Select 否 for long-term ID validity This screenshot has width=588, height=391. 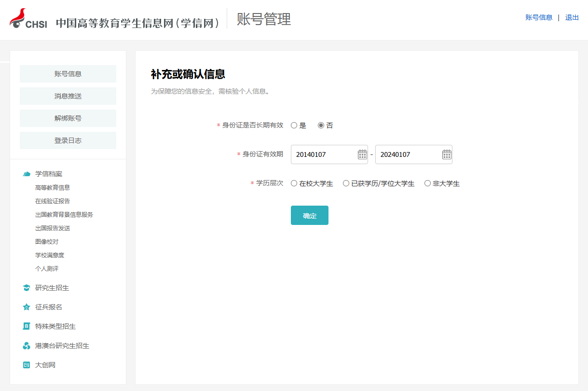click(321, 126)
